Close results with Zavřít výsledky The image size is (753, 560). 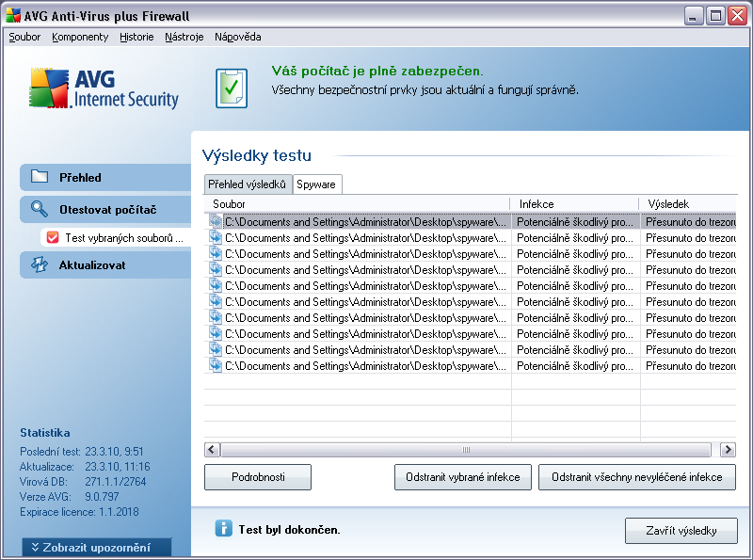coord(681,531)
